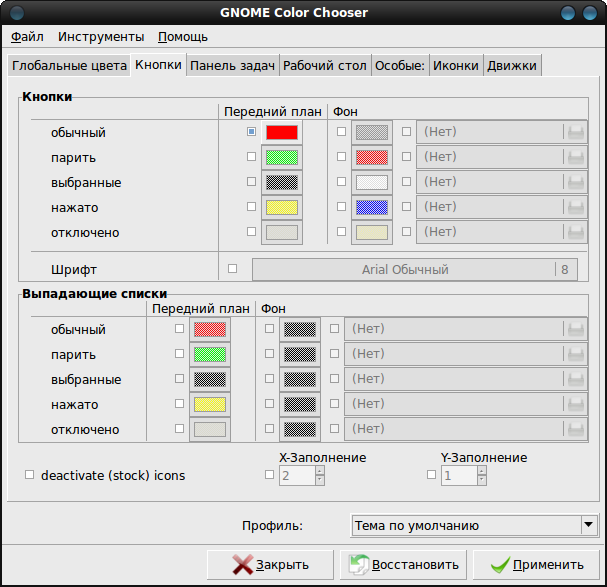Enable Кнопки обычный foreground color checkbox
This screenshot has width=607, height=587.
pyautogui.click(x=251, y=132)
